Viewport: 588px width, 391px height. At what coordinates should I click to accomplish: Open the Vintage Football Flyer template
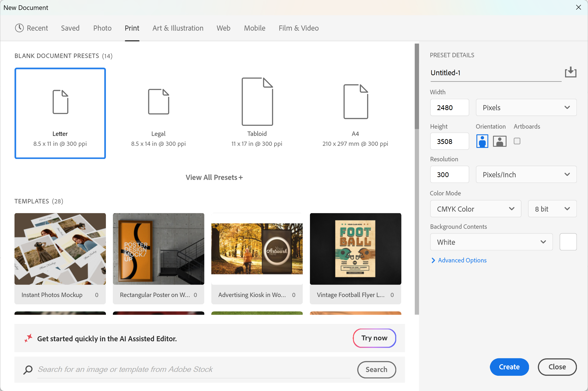pos(356,259)
